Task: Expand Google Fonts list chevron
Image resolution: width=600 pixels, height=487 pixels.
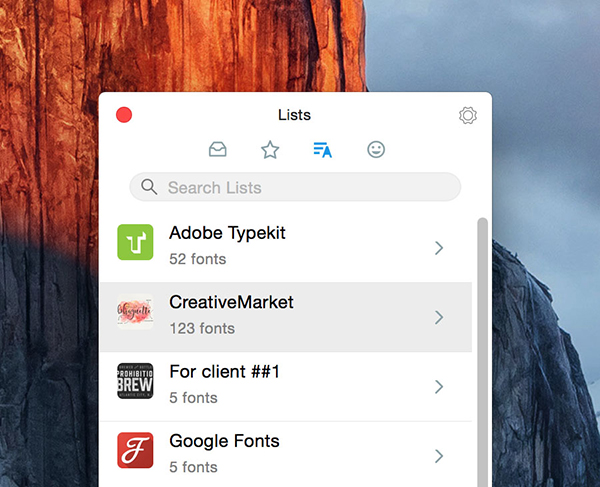Action: [439, 456]
